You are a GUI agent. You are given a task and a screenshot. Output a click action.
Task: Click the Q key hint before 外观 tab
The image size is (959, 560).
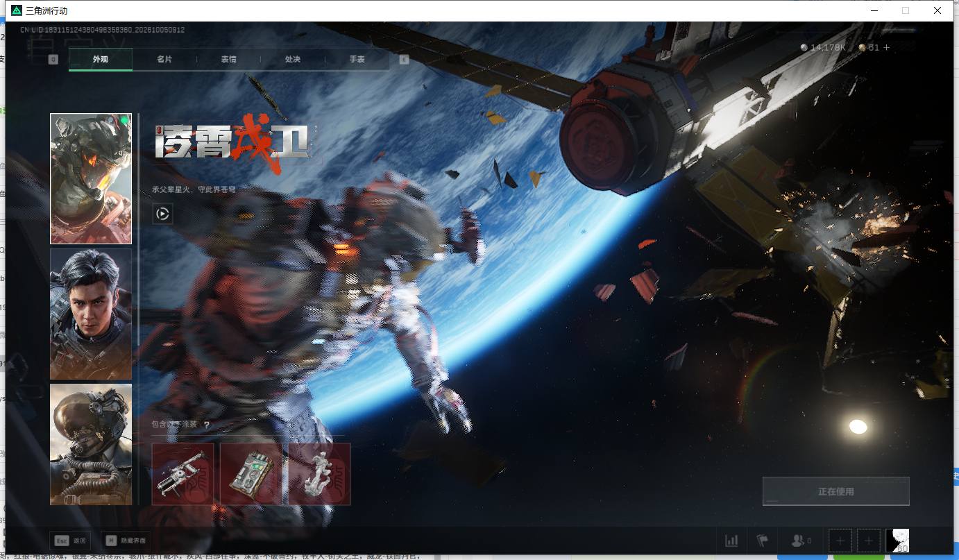pyautogui.click(x=53, y=60)
